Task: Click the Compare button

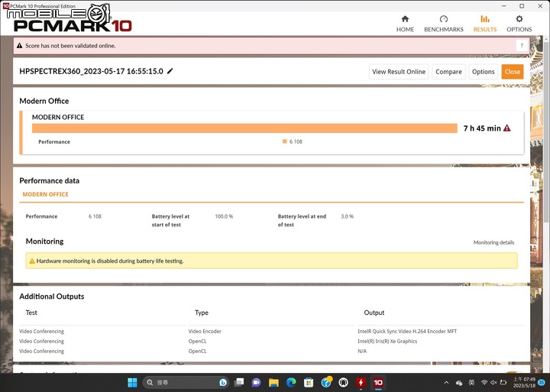Action: pos(448,72)
